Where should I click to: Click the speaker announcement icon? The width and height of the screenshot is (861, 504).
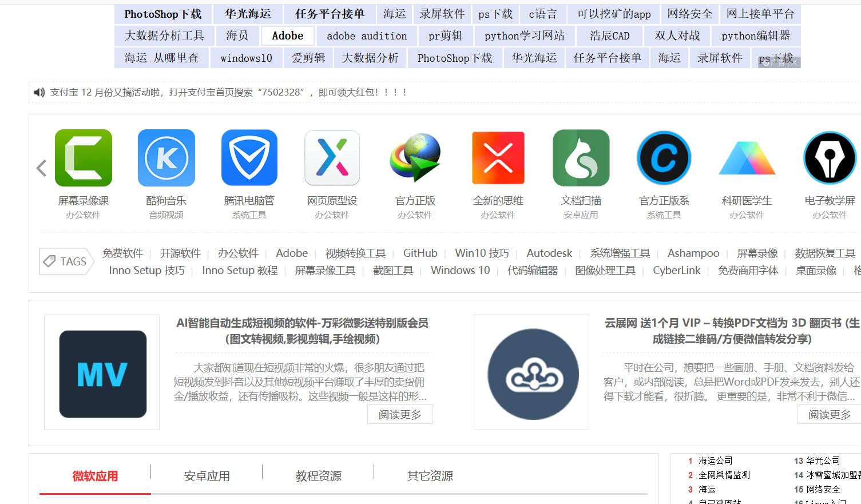[x=39, y=92]
